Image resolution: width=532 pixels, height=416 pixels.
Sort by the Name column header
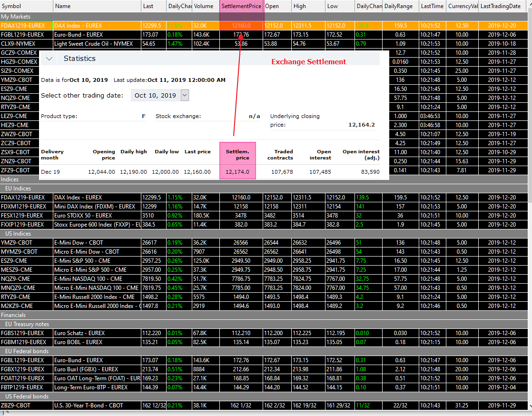pos(97,6)
